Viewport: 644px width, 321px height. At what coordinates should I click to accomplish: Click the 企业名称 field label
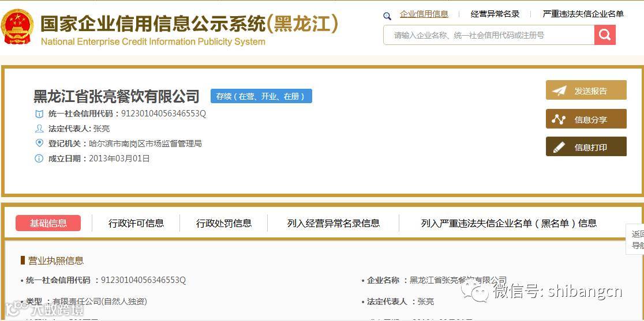click(383, 281)
